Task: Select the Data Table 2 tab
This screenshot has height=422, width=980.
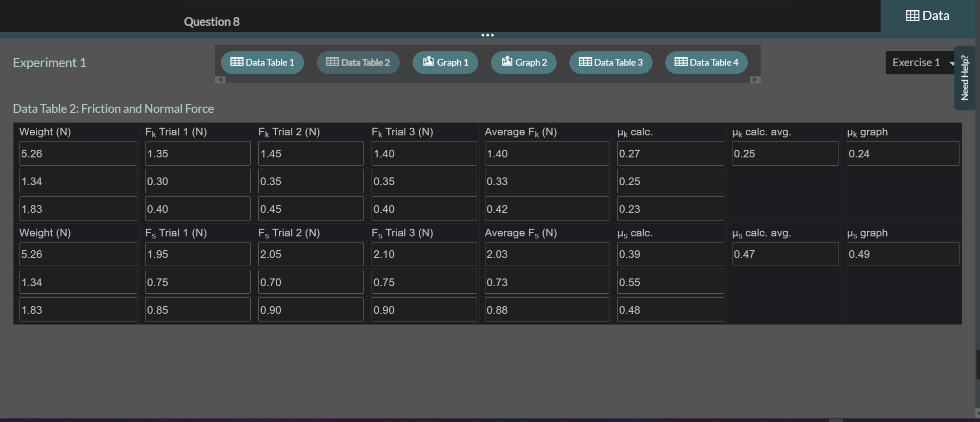Action: pos(358,63)
